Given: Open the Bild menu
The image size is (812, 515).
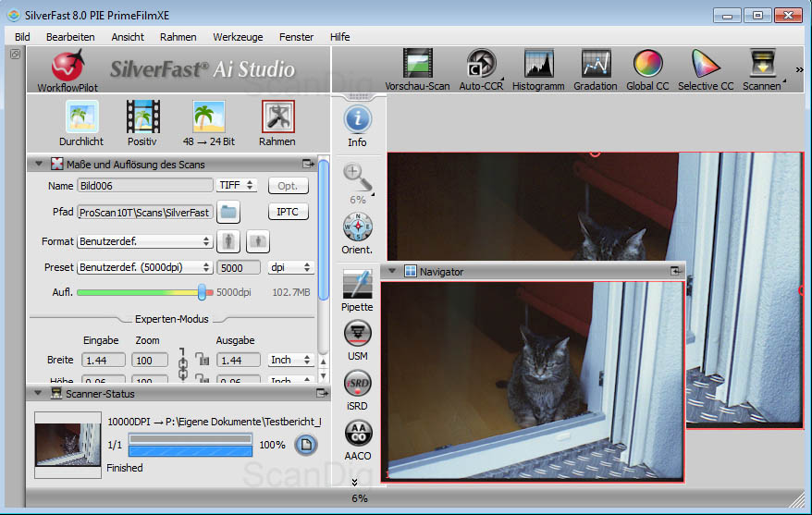Looking at the screenshot, I should tap(22, 37).
